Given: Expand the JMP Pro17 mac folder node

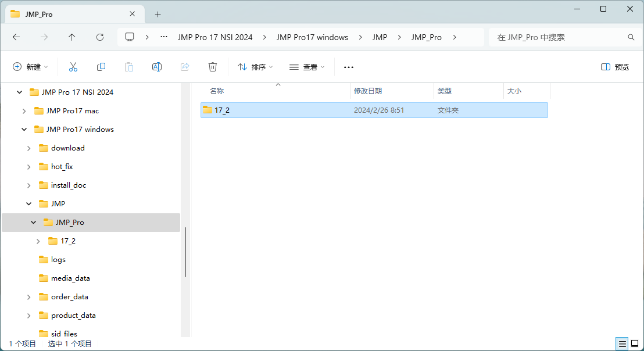Looking at the screenshot, I should pos(24,111).
